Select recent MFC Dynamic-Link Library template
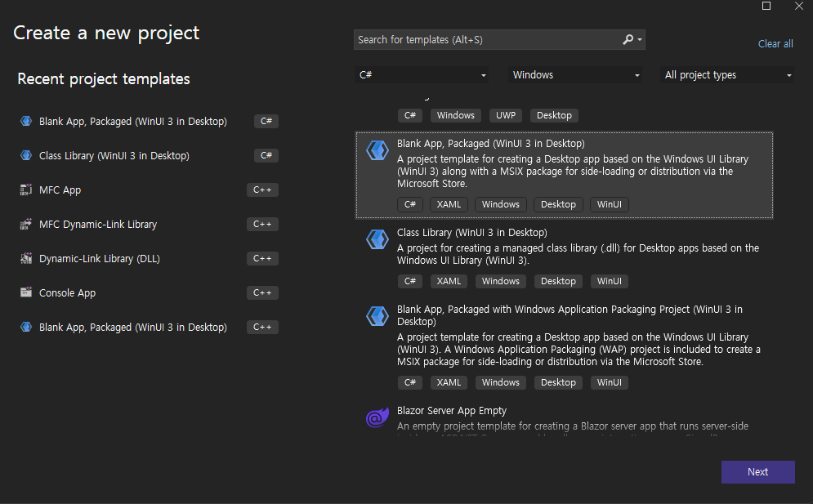 [148, 224]
